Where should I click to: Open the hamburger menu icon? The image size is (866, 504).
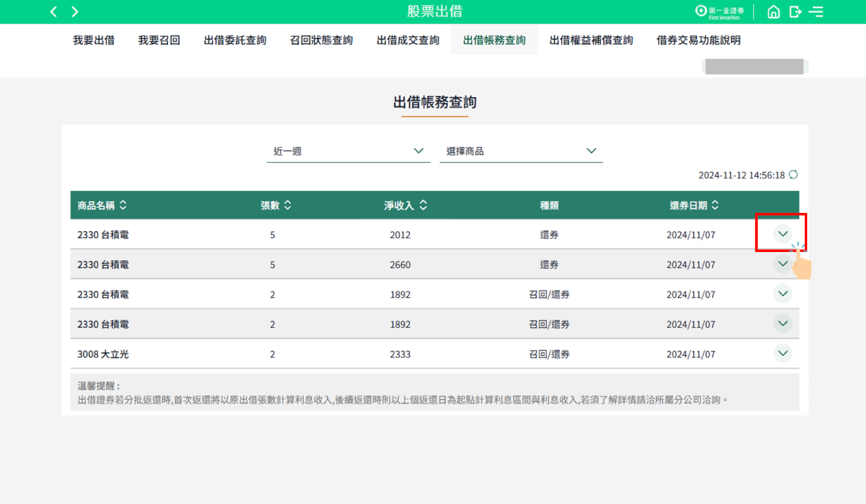click(816, 12)
